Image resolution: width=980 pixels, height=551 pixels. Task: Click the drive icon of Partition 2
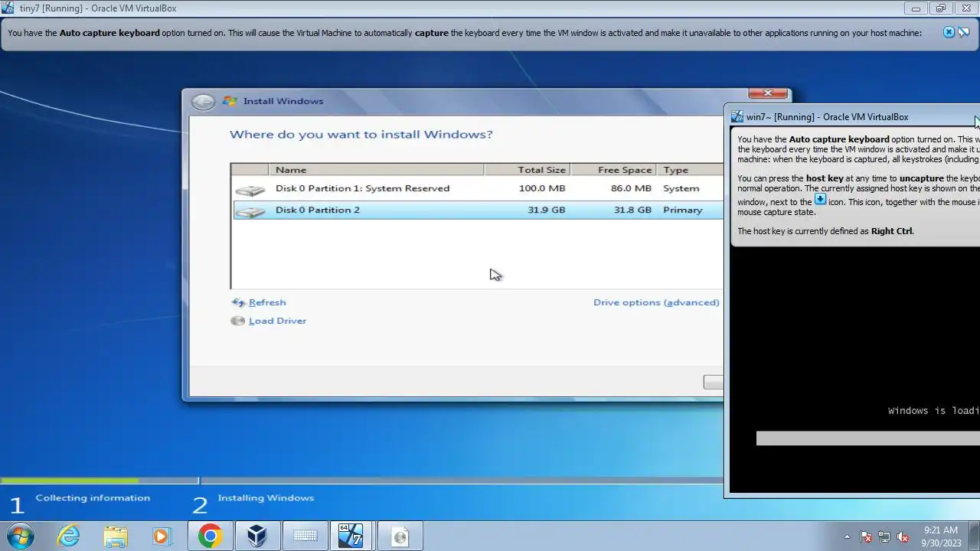[250, 211]
